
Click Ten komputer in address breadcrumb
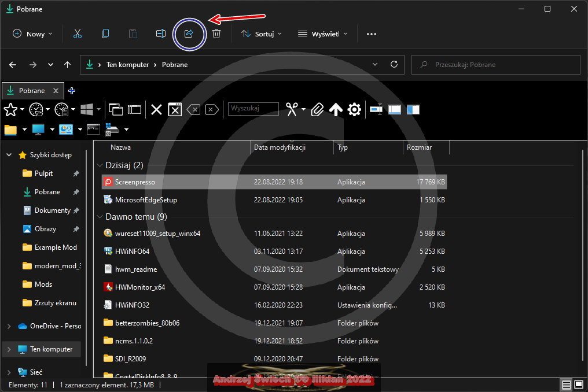(127, 64)
